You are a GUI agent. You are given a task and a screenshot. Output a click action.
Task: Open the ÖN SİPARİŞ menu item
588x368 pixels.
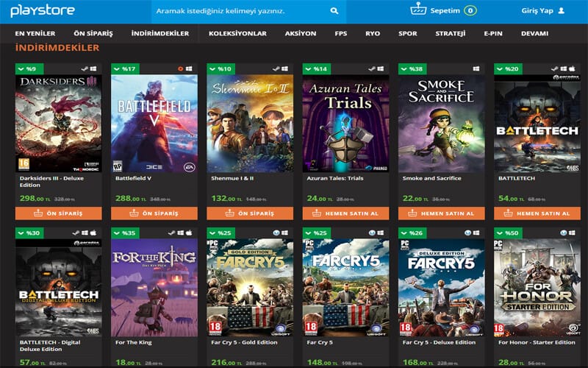point(93,33)
